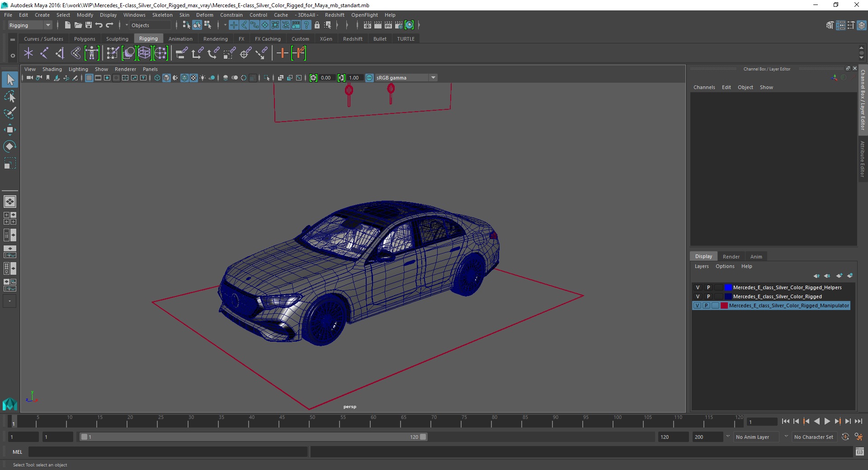Click the single perspective pane layout icon

coord(10,202)
